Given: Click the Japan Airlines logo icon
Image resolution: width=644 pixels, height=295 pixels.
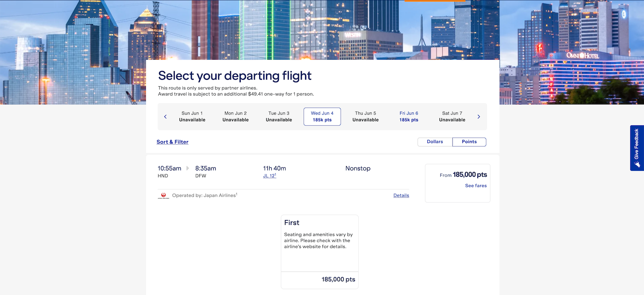Looking at the screenshot, I should (x=163, y=195).
